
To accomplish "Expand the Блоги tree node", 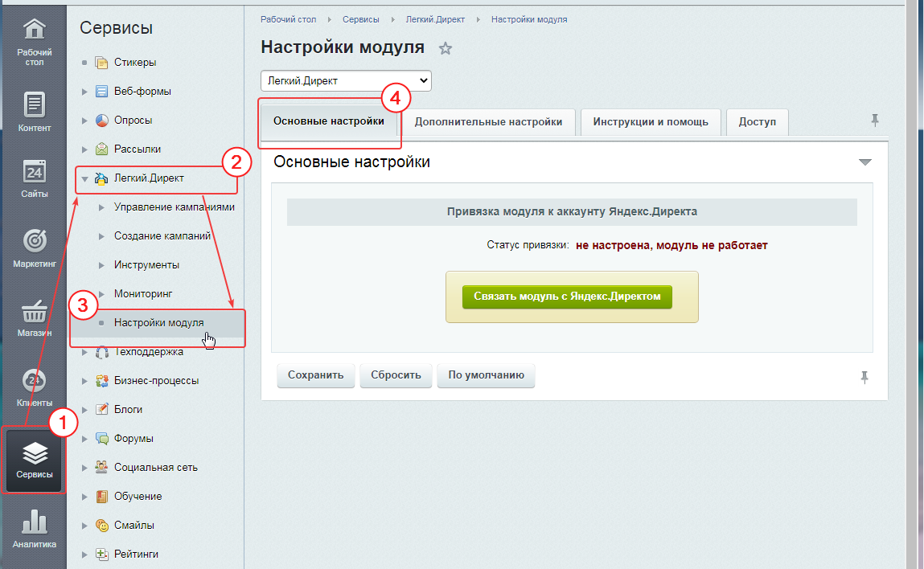I will 84,410.
